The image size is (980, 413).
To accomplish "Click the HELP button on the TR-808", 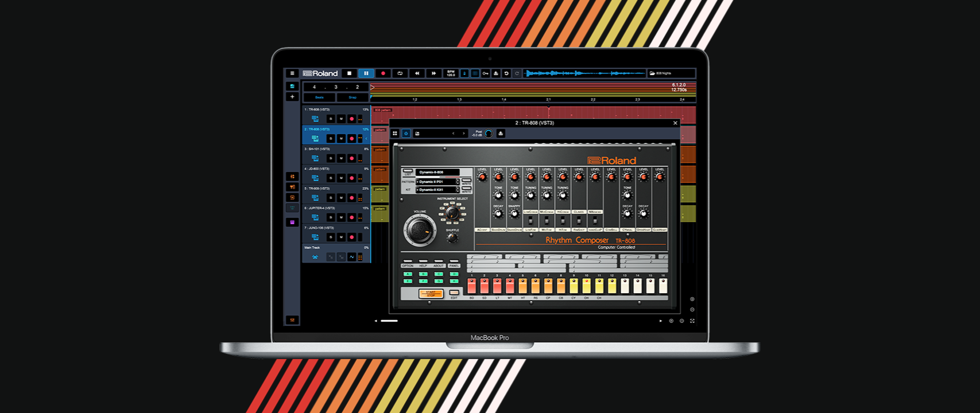I will click(423, 262).
